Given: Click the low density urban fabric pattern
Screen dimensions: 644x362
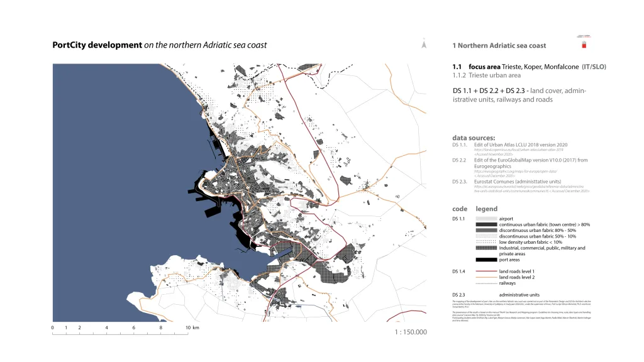Looking at the screenshot, I should [x=486, y=242].
